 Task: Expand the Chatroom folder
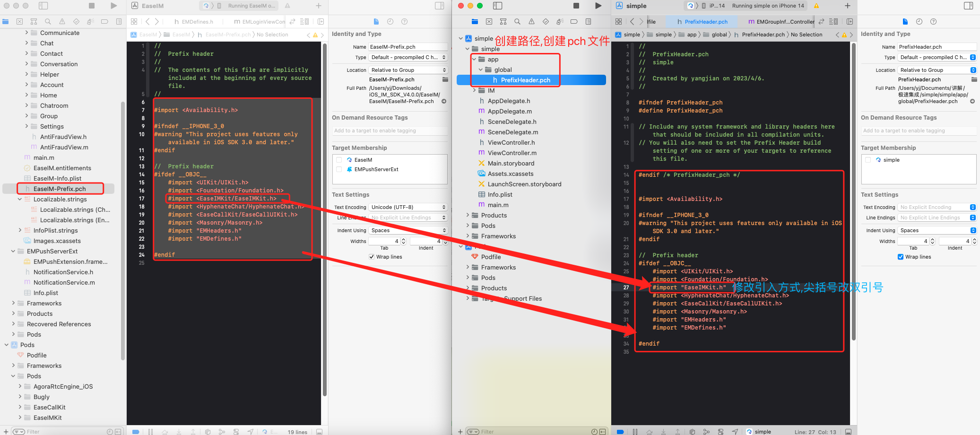click(x=26, y=105)
